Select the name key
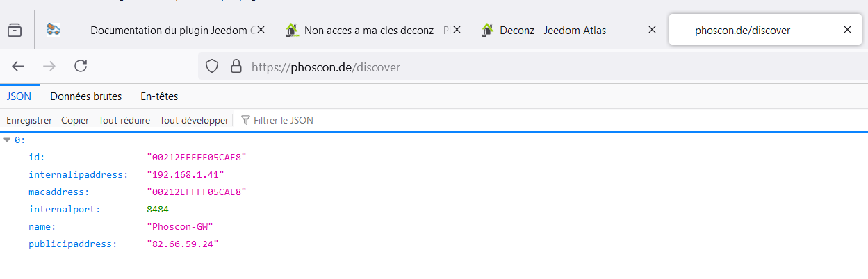This screenshot has width=868, height=279. coord(42,226)
